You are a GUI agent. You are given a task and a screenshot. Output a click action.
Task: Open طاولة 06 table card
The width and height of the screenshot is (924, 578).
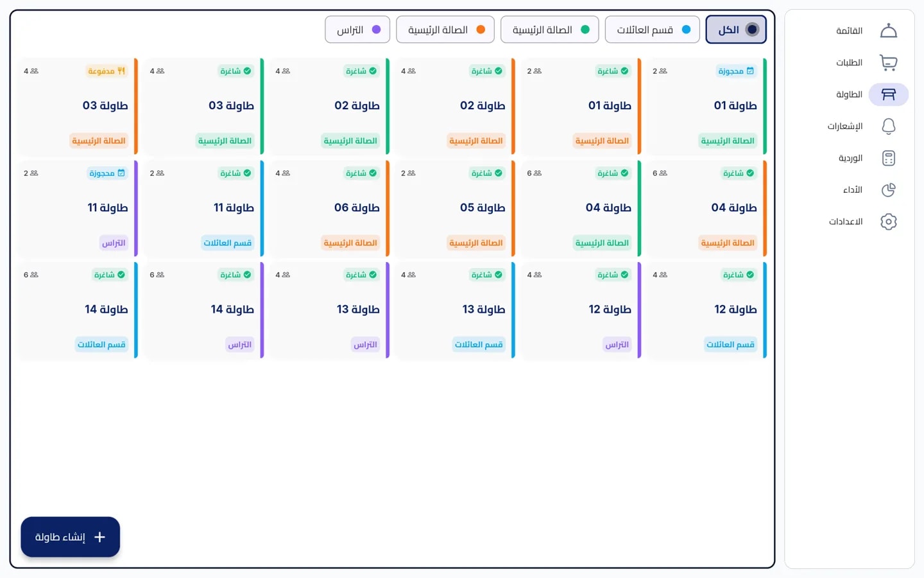(x=329, y=208)
